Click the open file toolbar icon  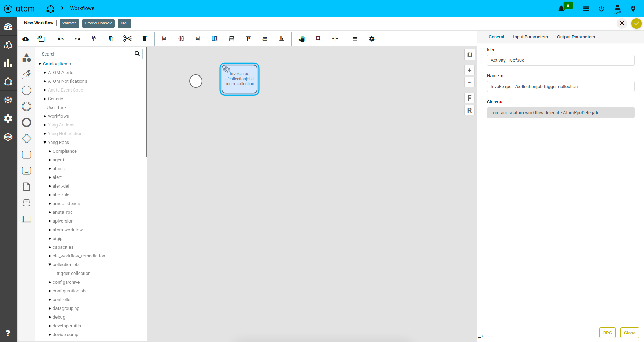41,38
